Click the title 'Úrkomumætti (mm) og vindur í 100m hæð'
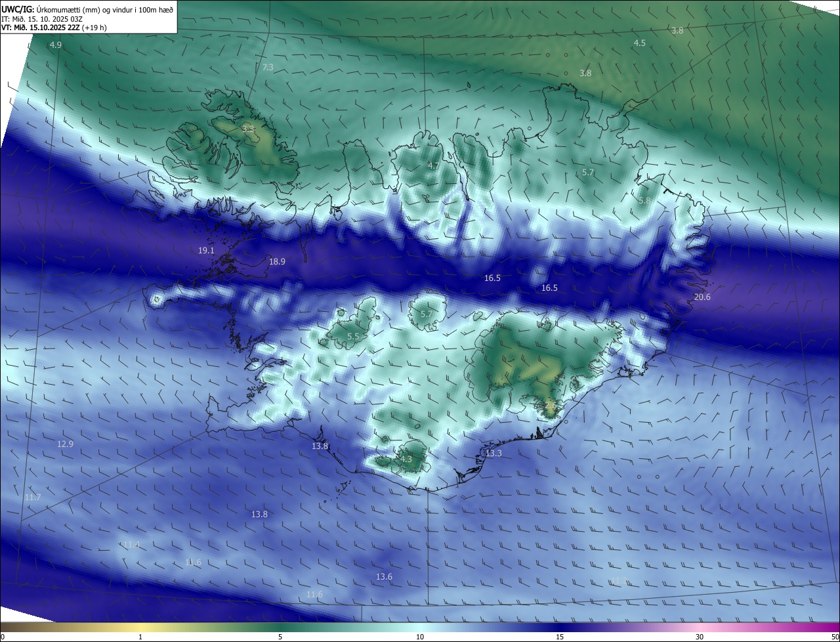This screenshot has height=642, width=840. click(105, 9)
